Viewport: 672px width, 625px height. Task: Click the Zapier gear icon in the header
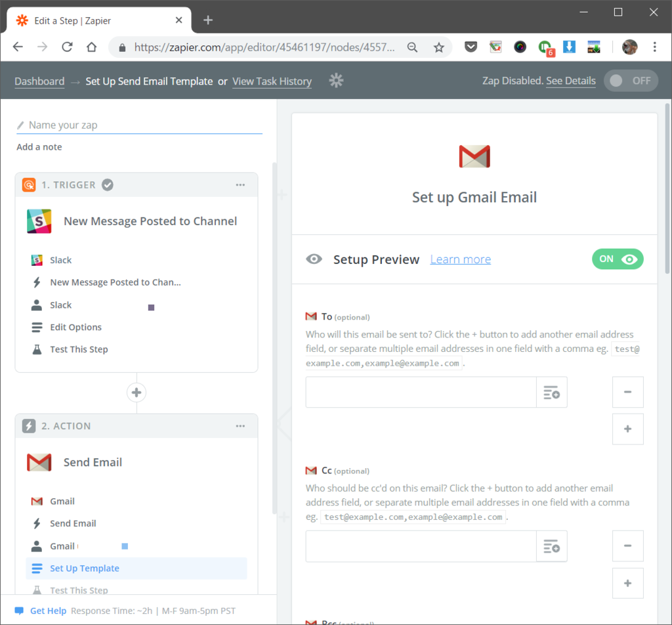click(x=337, y=81)
